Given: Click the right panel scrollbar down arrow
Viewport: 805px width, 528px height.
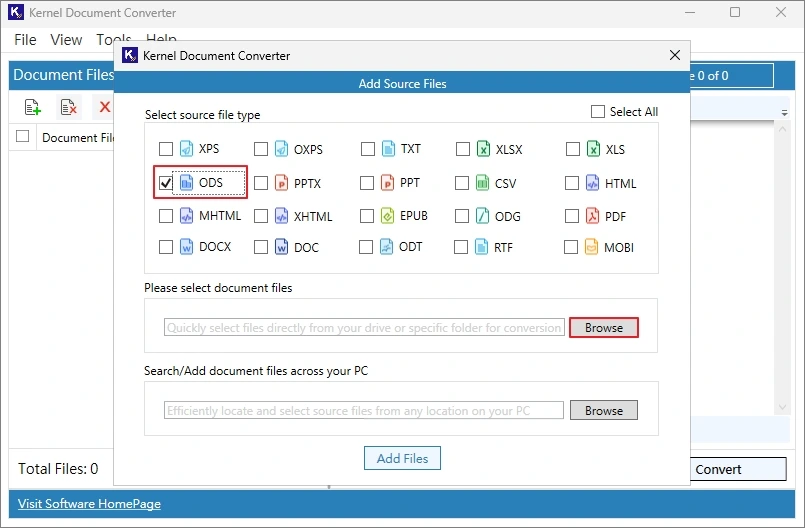Looking at the screenshot, I should click(x=782, y=407).
